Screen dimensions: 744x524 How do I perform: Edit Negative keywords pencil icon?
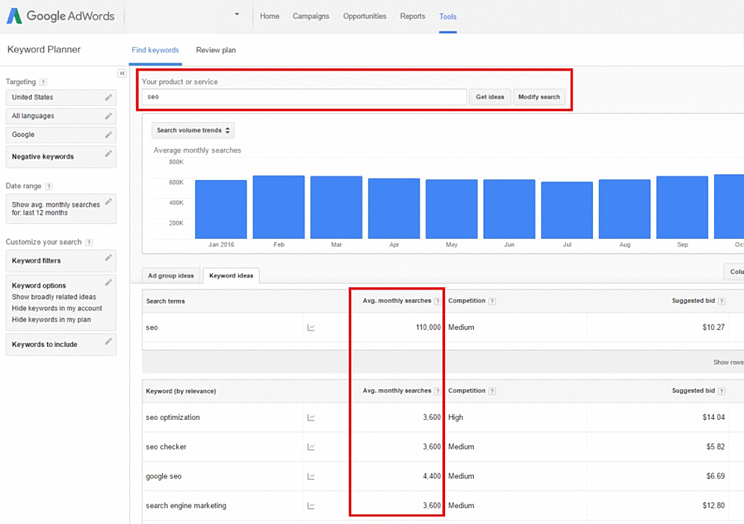click(108, 154)
